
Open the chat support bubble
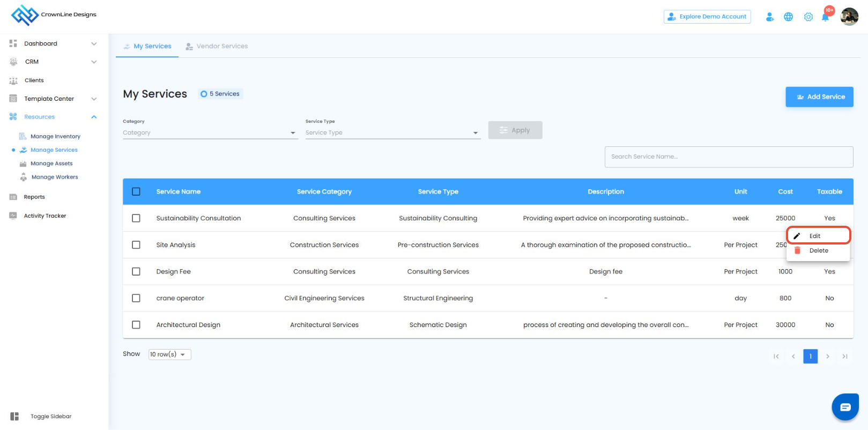[845, 407]
